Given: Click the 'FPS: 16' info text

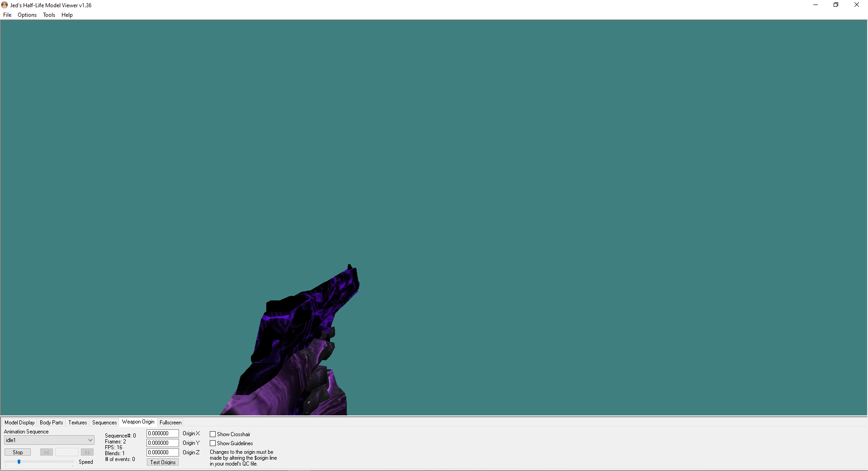Looking at the screenshot, I should click(113, 447).
